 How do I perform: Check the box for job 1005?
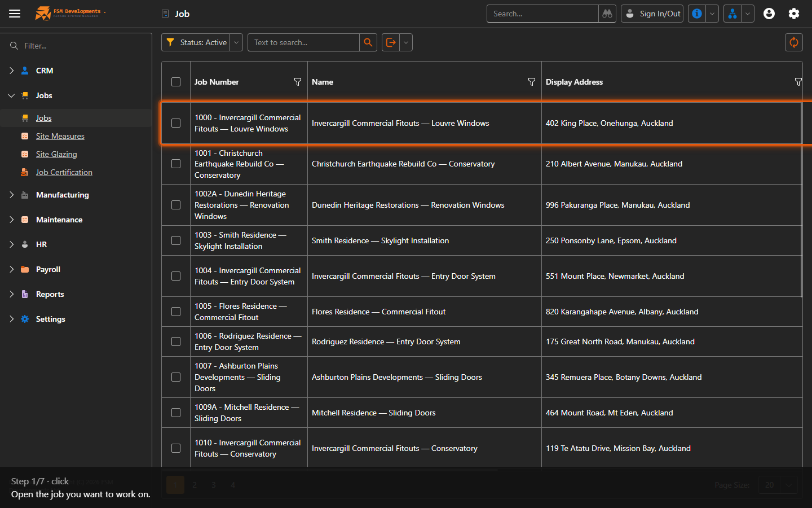coord(176,312)
